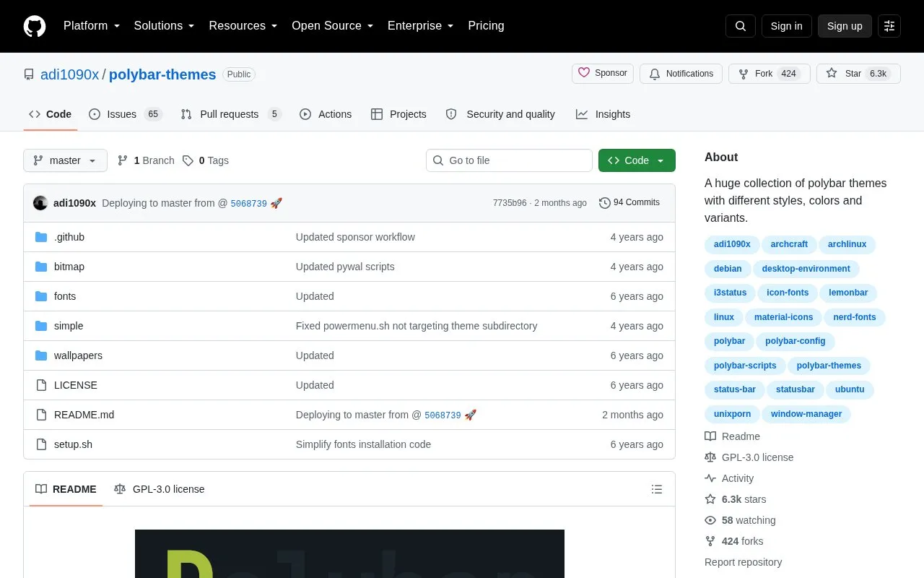Image resolution: width=924 pixels, height=578 pixels.
Task: Focus the Go to file field
Action: pyautogui.click(x=509, y=160)
